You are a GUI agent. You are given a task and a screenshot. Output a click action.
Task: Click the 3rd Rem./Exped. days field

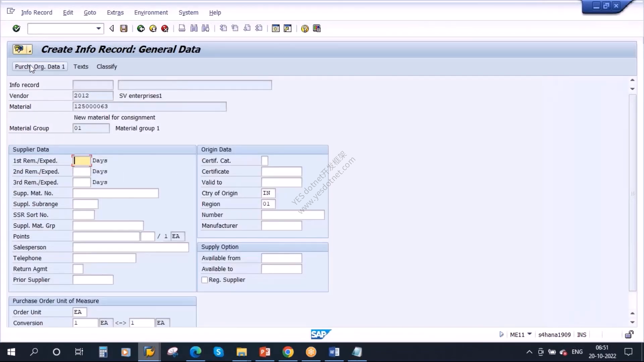tap(82, 182)
